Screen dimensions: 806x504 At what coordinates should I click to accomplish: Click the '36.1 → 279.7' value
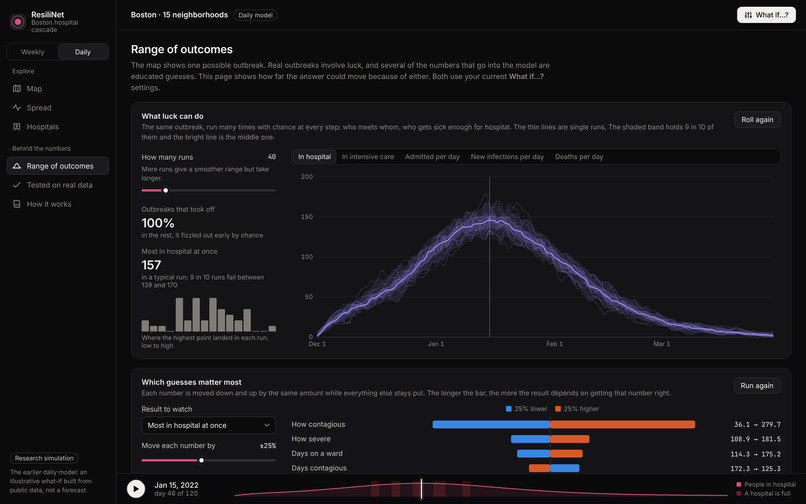tap(757, 424)
